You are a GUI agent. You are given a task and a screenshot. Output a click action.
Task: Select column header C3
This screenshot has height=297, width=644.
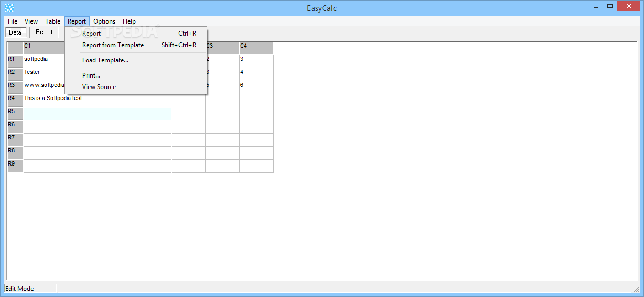click(x=222, y=48)
